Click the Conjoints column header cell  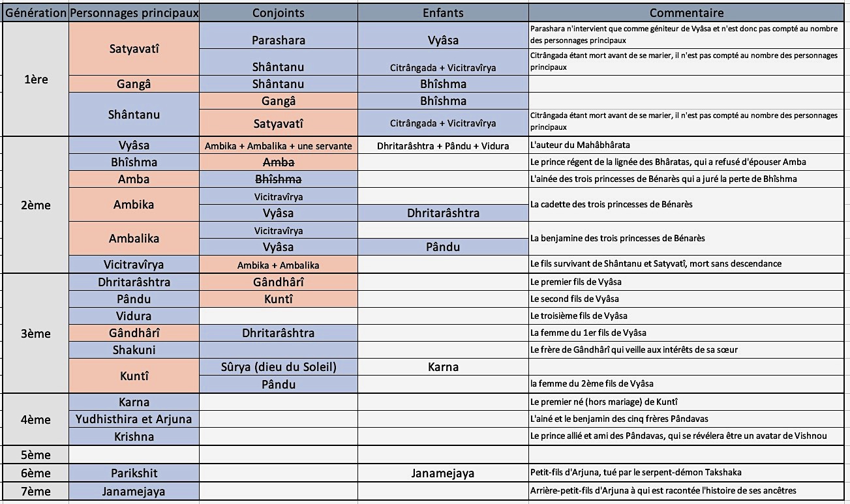click(x=279, y=12)
